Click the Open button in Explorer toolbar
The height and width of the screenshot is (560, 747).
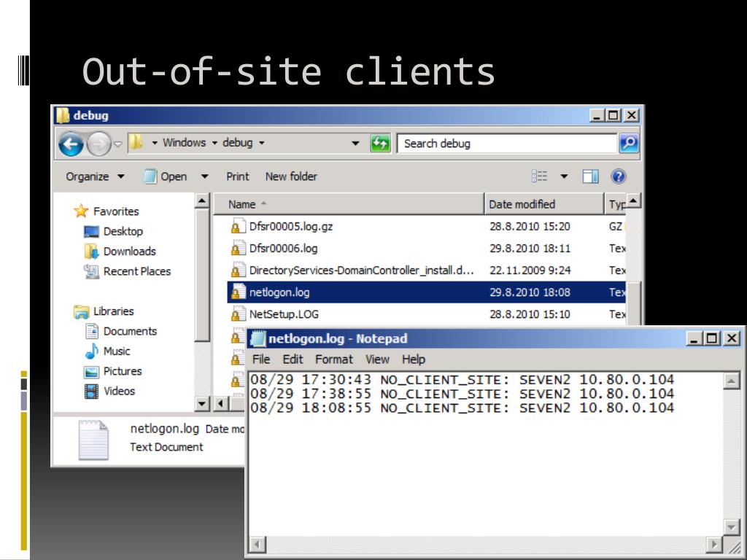(164, 176)
